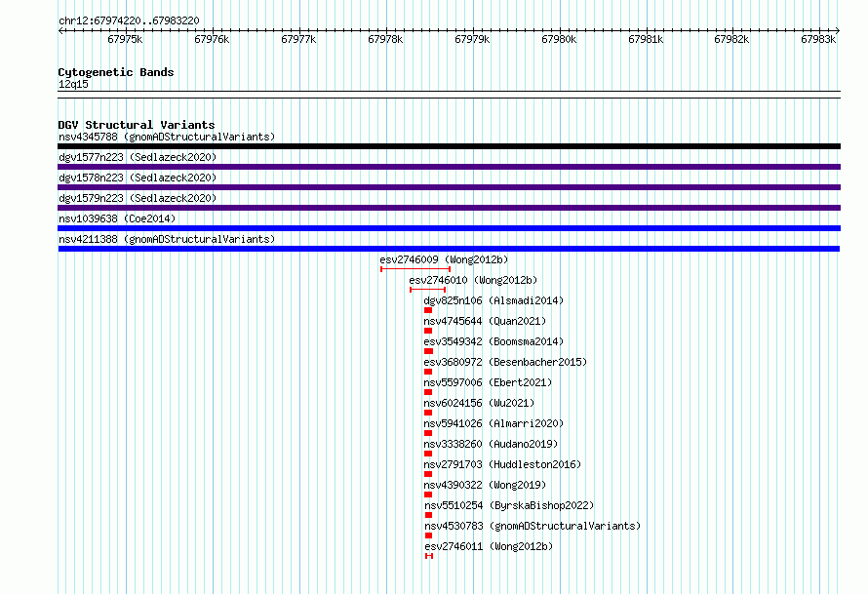The width and height of the screenshot is (868, 594).
Task: Open nsv5510254 ByrskaBishop2022 label
Action: (509, 505)
